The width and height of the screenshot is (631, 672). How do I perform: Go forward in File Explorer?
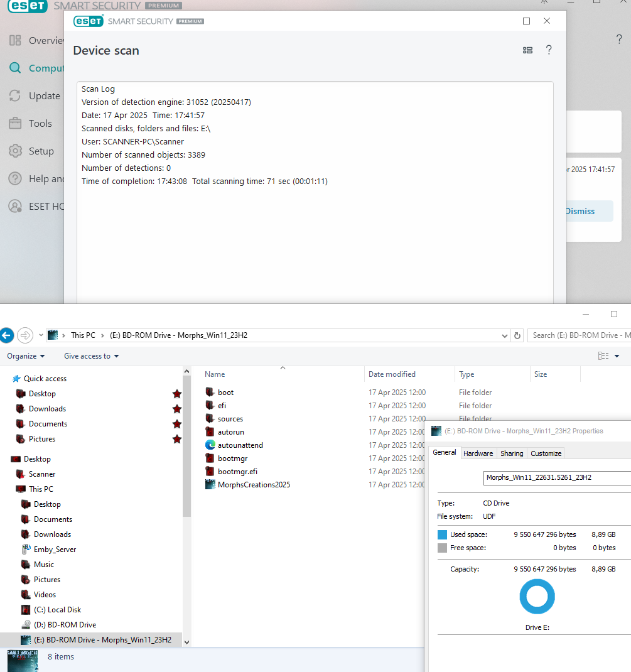coord(25,335)
